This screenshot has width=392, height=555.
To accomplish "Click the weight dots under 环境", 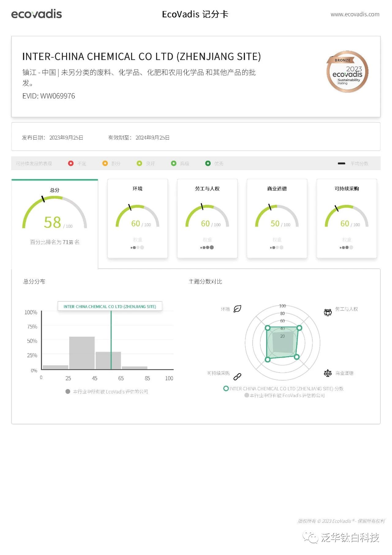I will [138, 247].
